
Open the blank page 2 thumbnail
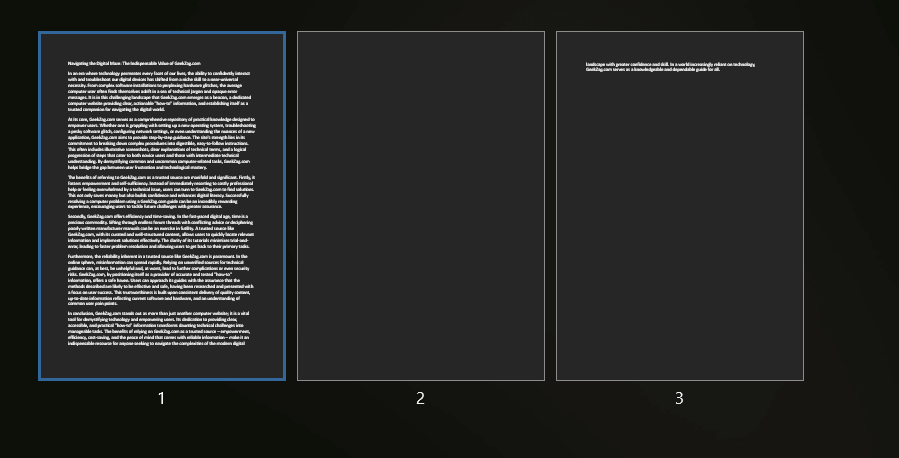pos(421,206)
